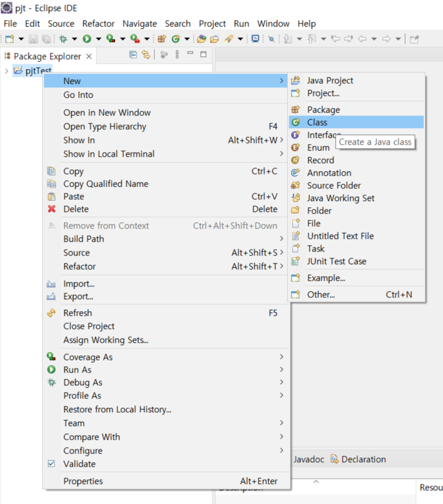This screenshot has height=504, width=443.
Task: Click the New Java Package toolbar icon
Action: pyautogui.click(x=162, y=39)
